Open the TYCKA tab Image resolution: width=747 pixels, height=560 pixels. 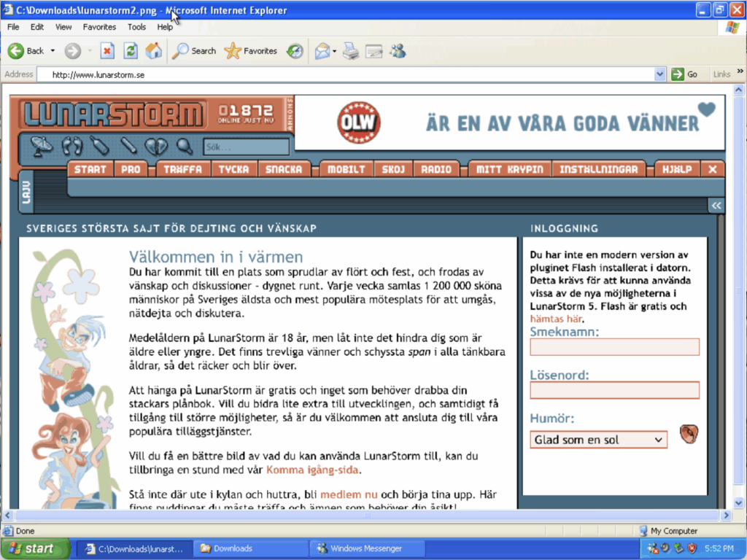click(x=233, y=169)
